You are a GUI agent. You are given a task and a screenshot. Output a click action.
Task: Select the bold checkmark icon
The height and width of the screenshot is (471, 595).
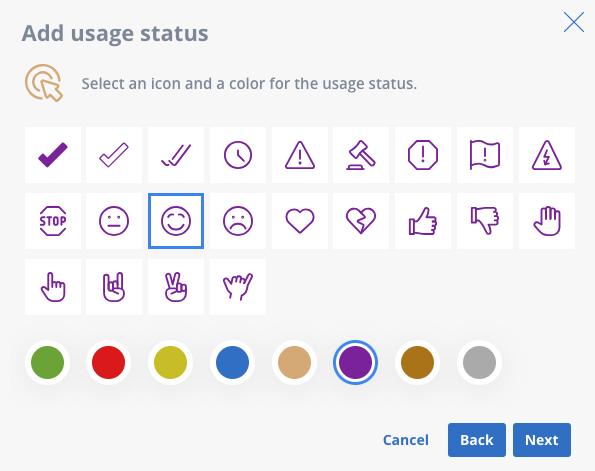53,155
